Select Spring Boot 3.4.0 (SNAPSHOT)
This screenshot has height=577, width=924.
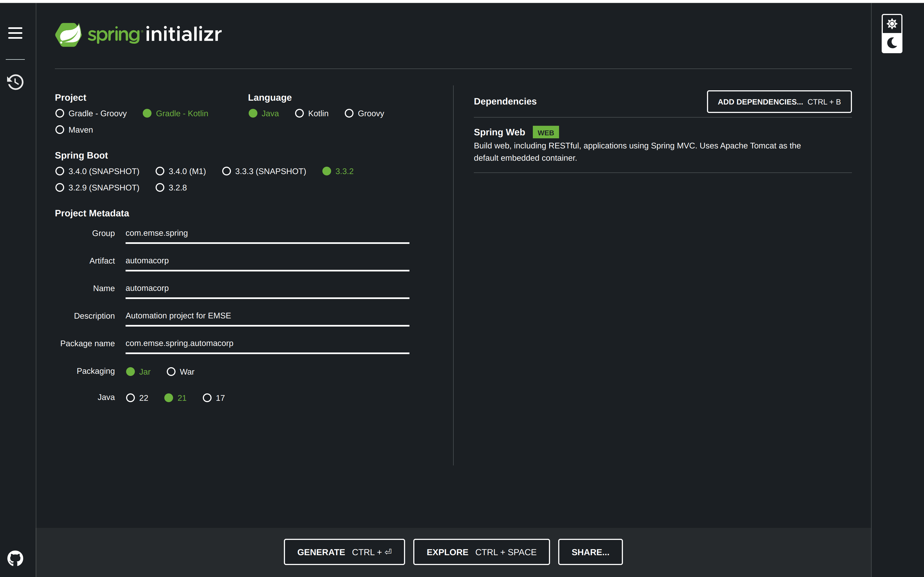pos(97,171)
